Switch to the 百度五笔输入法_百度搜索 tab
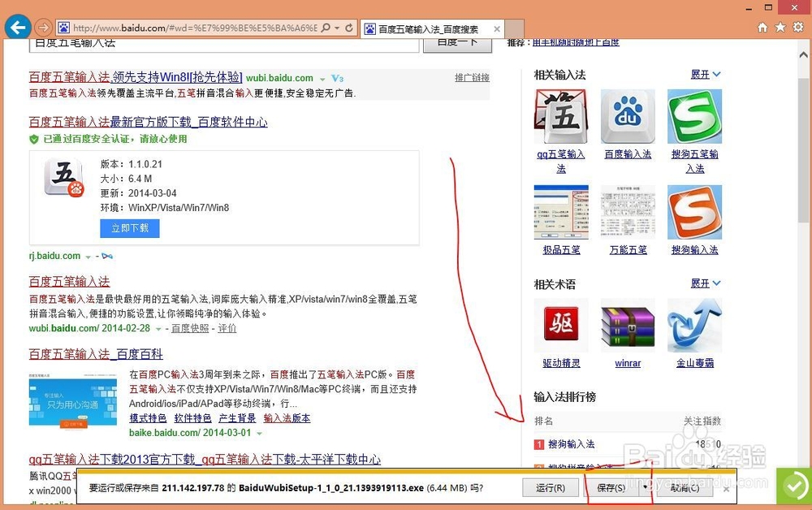Viewport: 812px width, 510px height. (428, 29)
